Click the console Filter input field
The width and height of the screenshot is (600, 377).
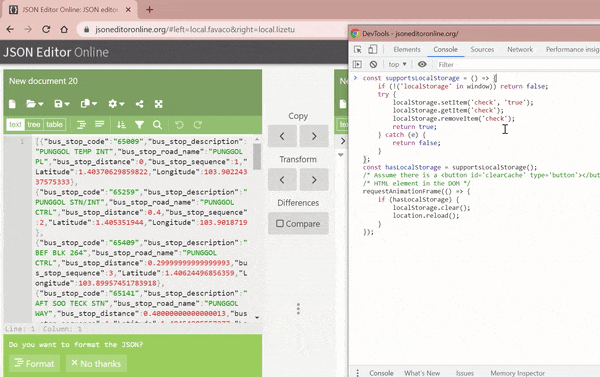click(517, 65)
